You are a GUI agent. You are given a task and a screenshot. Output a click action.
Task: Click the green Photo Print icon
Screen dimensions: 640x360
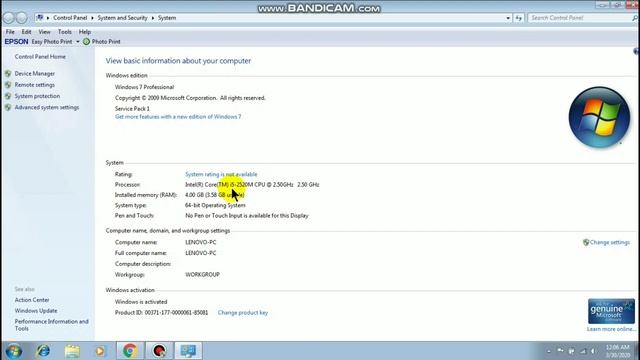87,42
